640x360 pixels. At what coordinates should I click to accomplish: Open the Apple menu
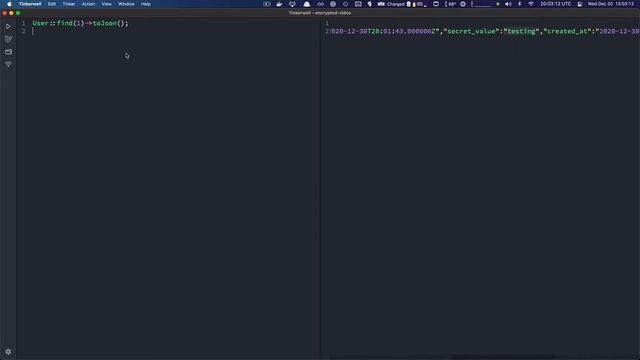click(x=9, y=4)
